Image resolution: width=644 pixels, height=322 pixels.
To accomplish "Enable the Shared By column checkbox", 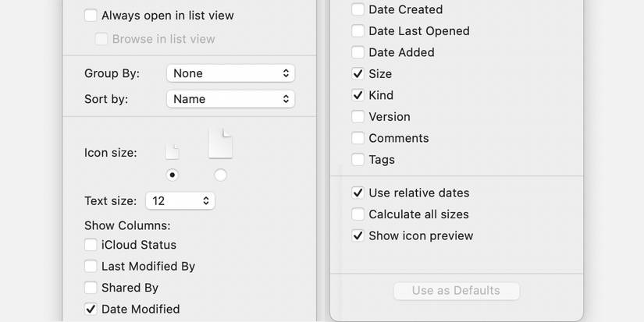I will (x=91, y=288).
